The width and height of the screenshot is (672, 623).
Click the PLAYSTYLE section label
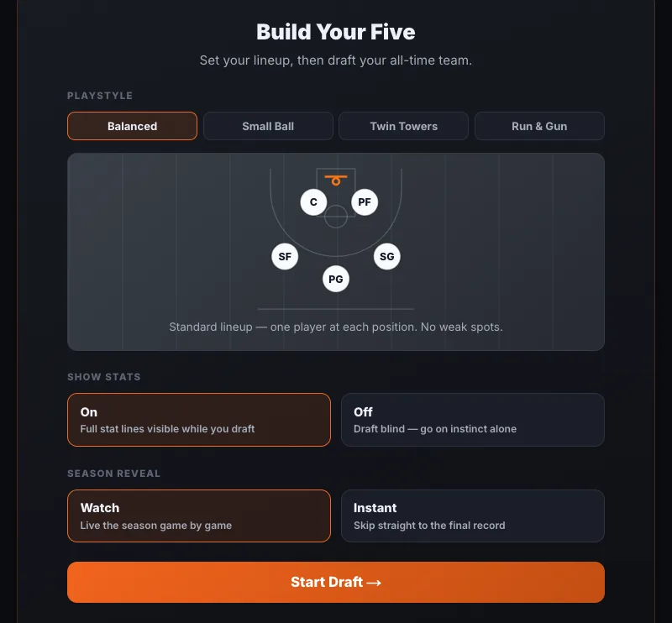click(x=100, y=96)
